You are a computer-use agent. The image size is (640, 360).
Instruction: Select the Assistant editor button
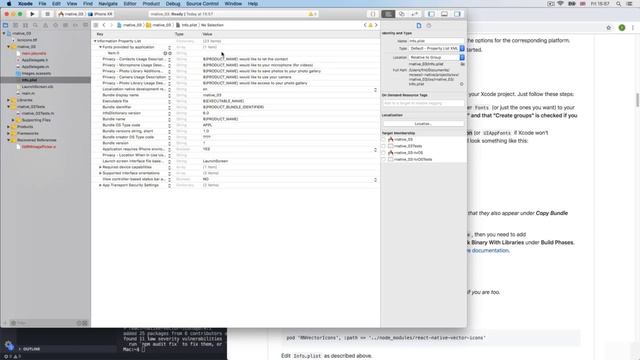pyautogui.click(x=402, y=14)
